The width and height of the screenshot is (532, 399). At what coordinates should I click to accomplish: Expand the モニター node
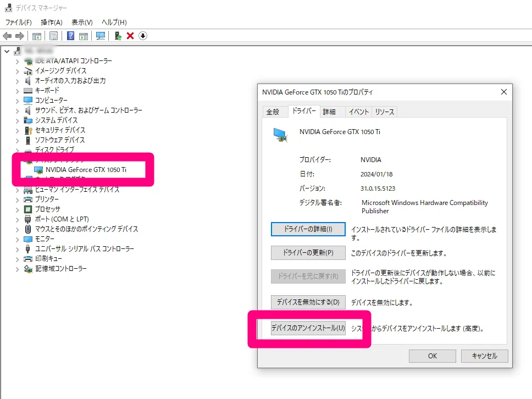(x=17, y=239)
